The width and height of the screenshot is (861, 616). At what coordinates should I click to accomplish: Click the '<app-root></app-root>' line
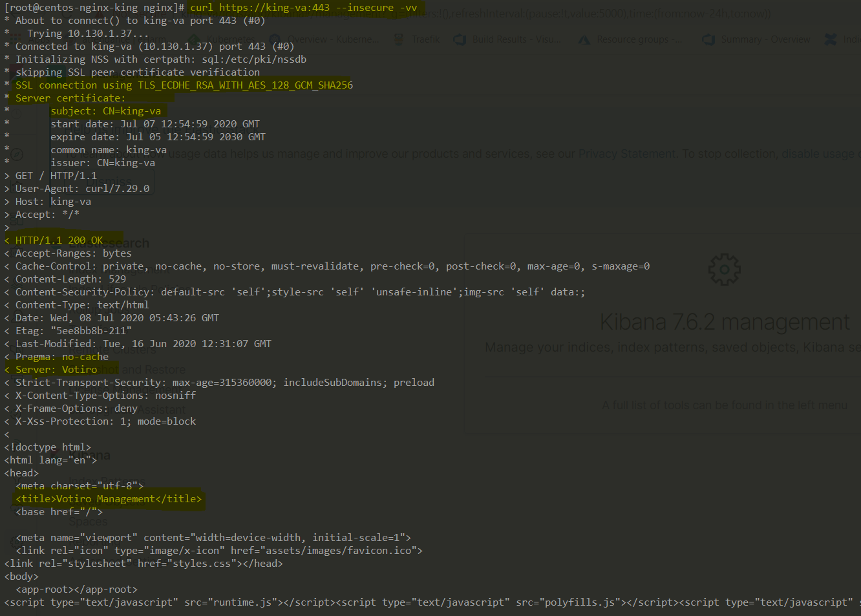(77, 589)
